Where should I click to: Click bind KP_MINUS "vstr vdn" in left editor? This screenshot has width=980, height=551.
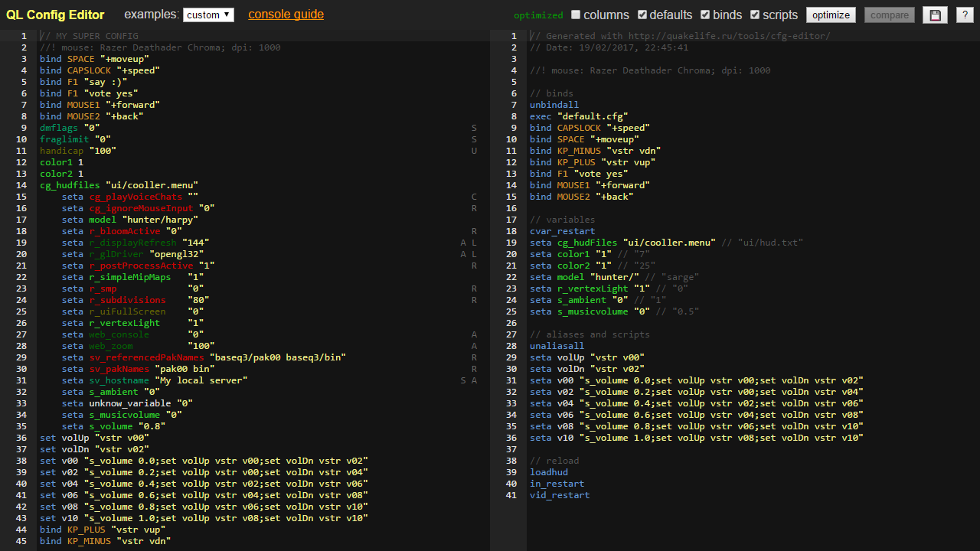coord(106,541)
